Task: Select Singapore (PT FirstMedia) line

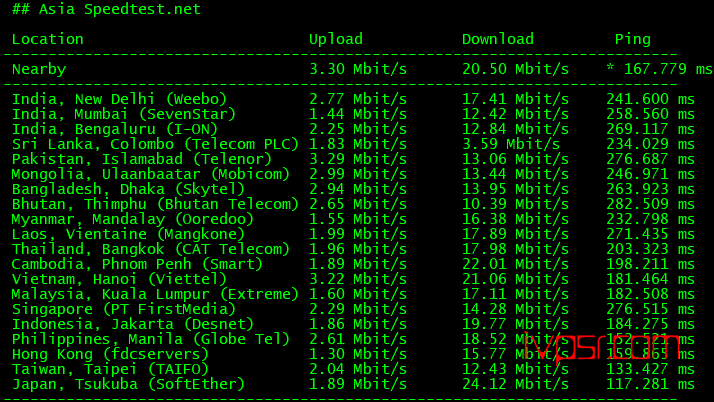Action: [x=353, y=309]
